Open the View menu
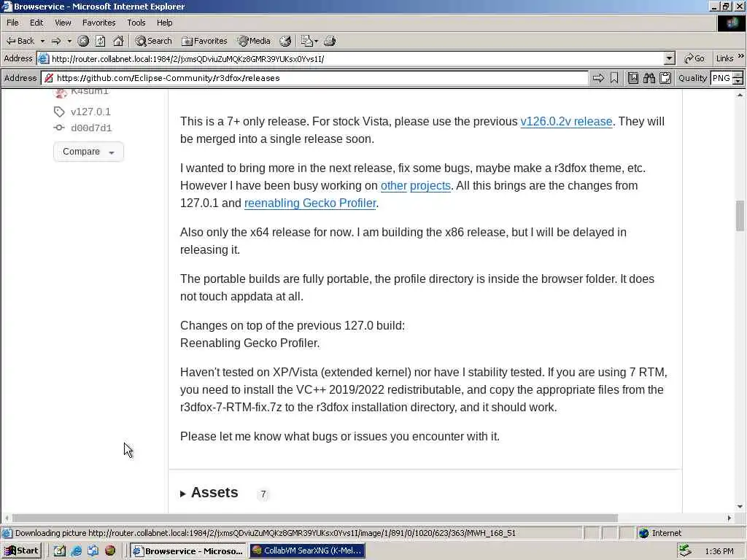The width and height of the screenshot is (747, 560). point(63,23)
